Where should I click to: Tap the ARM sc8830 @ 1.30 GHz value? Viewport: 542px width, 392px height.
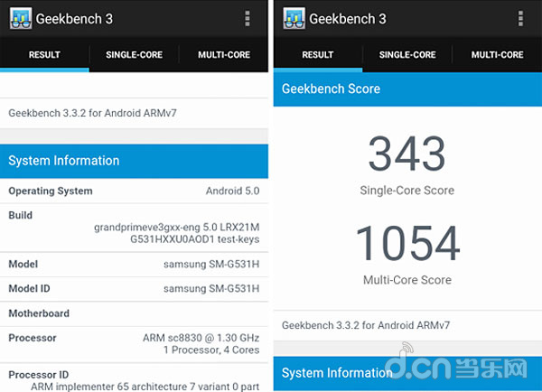tap(201, 338)
